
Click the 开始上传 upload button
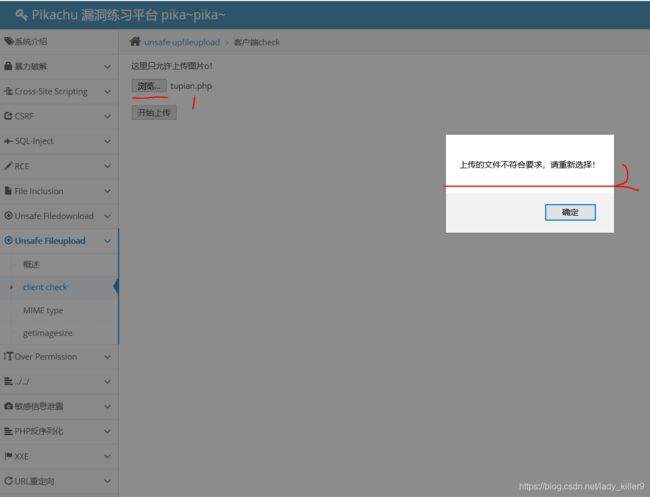point(154,112)
